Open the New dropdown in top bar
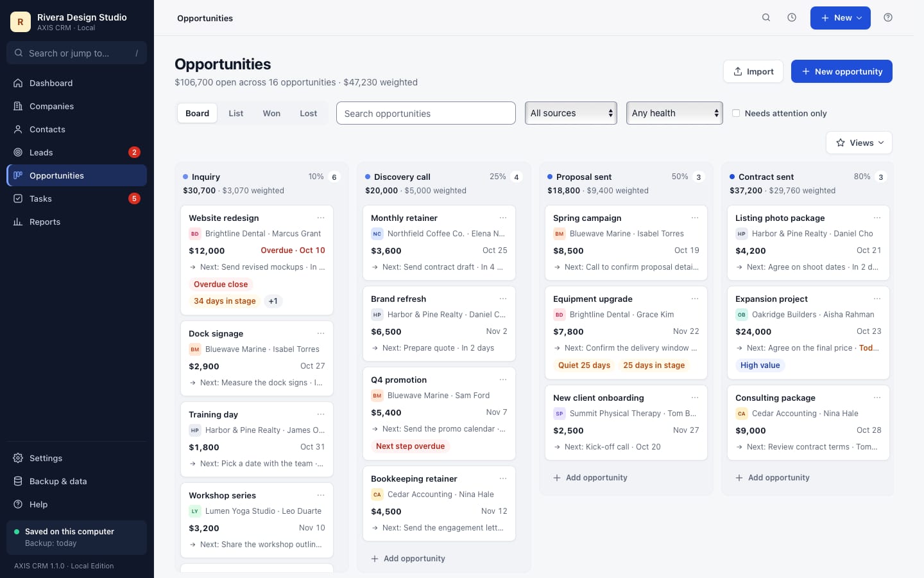Image resolution: width=924 pixels, height=578 pixels. tap(841, 18)
